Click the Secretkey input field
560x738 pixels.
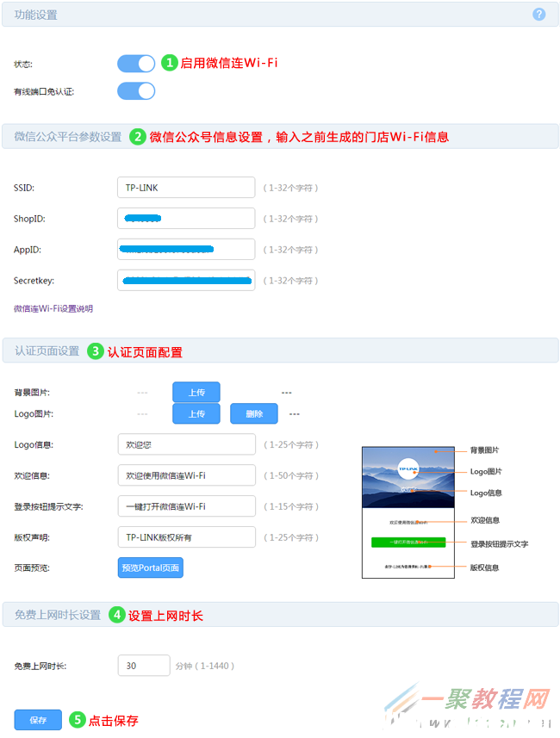click(x=186, y=281)
